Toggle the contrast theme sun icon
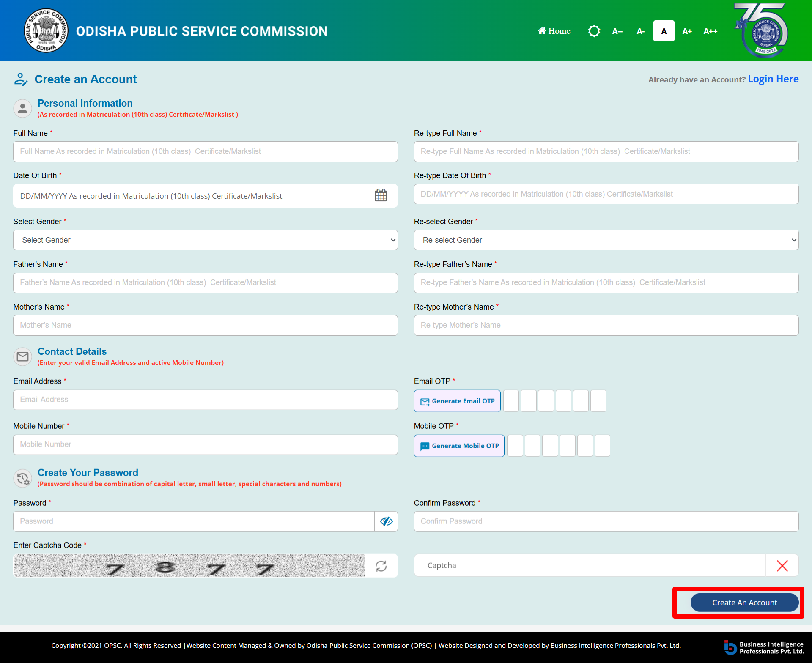Viewport: 812px width, 663px height. (594, 31)
